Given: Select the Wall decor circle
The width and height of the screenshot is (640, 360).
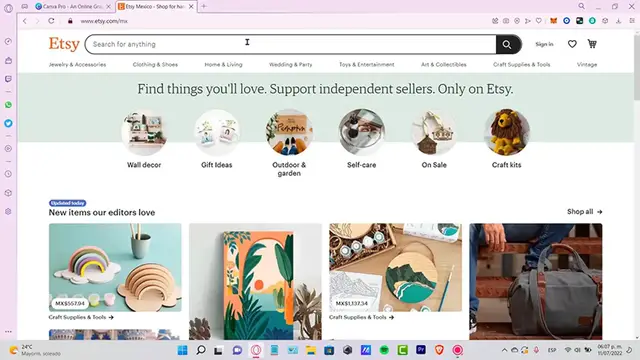Looking at the screenshot, I should [144, 132].
